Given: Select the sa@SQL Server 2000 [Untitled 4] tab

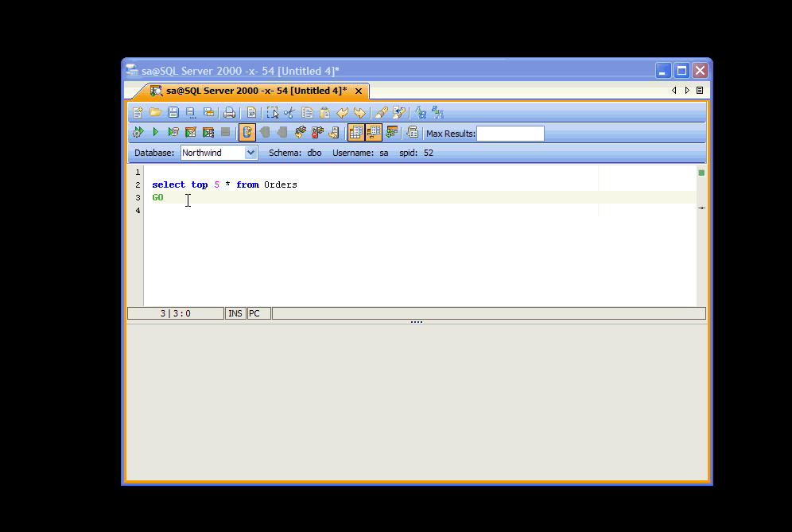Looking at the screenshot, I should (256, 91).
